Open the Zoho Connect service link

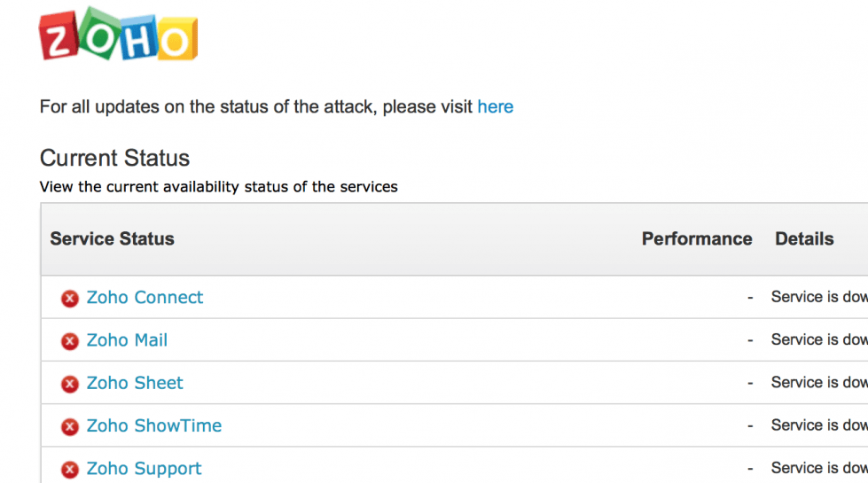(145, 298)
